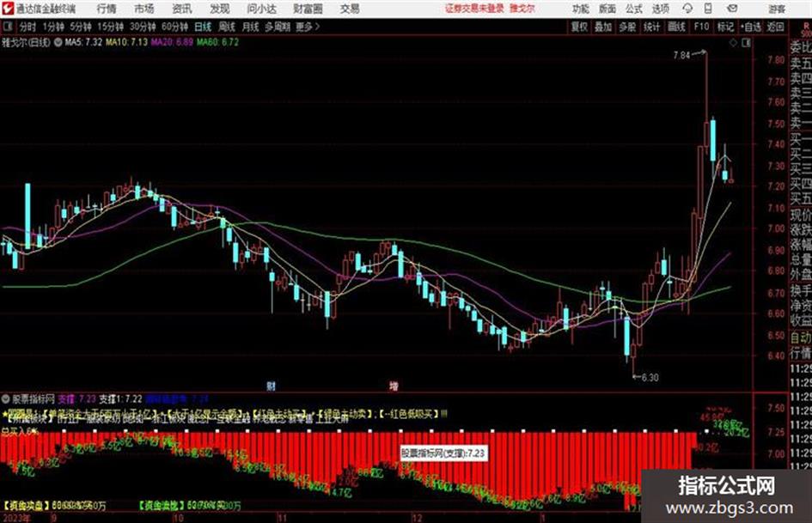The width and height of the screenshot is (812, 523).
Task: Open the 交易 menu
Action: 350,9
